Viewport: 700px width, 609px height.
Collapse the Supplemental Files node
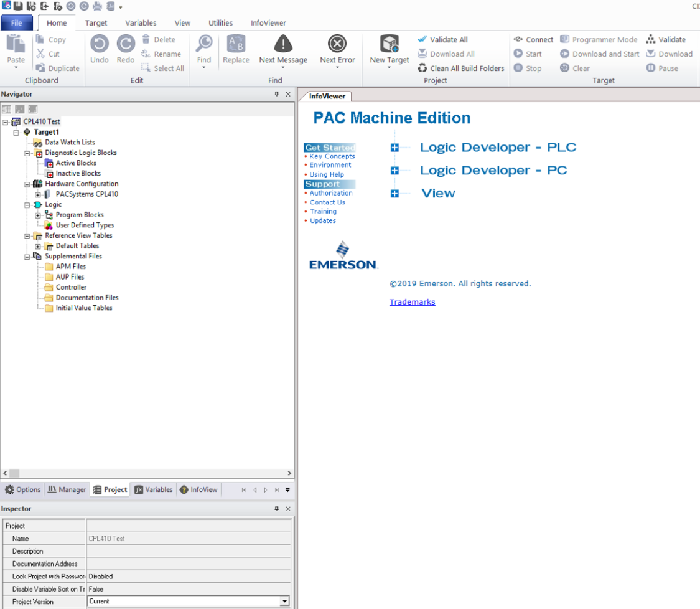(x=27, y=257)
